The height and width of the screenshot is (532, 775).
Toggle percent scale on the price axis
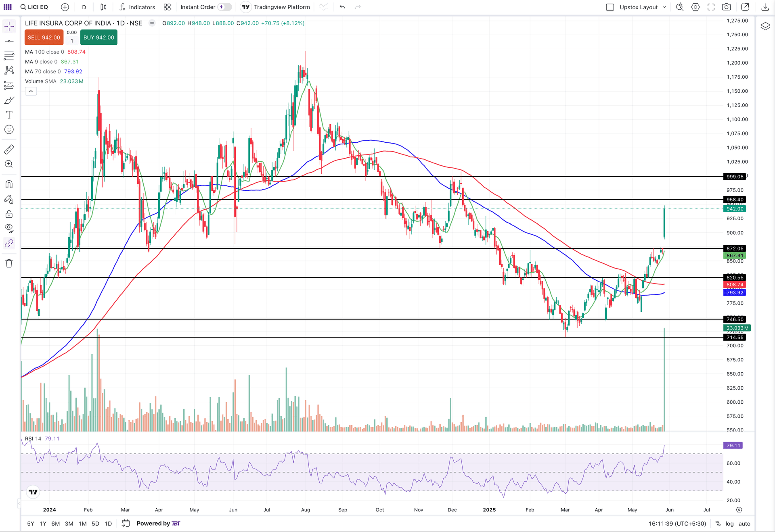[718, 524]
